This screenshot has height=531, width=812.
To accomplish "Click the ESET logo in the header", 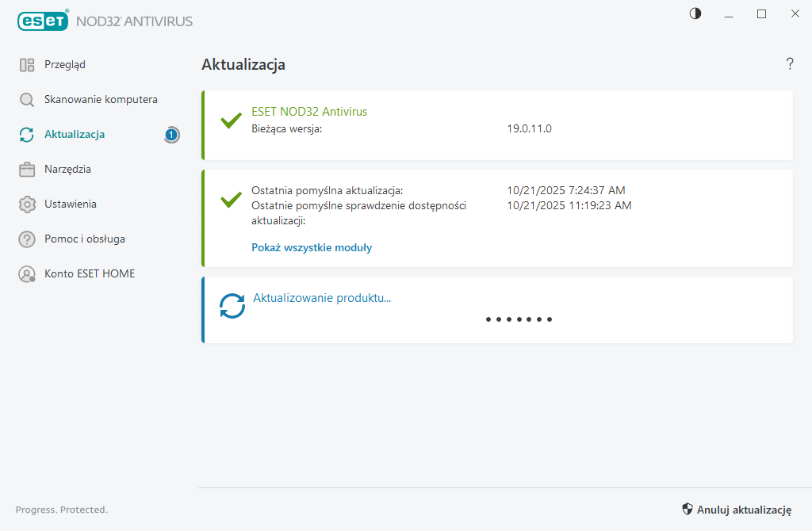I will coord(43,21).
